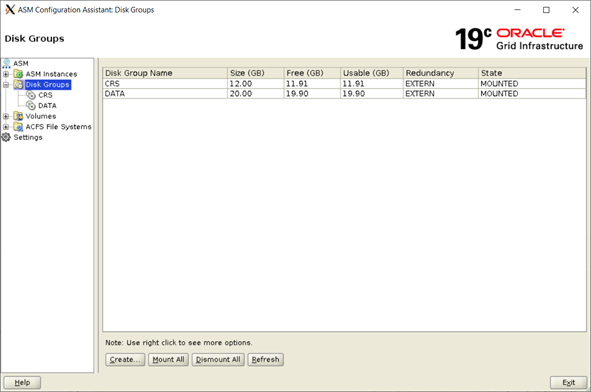The height and width of the screenshot is (392, 591).
Task: Click the DATA disk group icon in tree
Action: (x=31, y=106)
